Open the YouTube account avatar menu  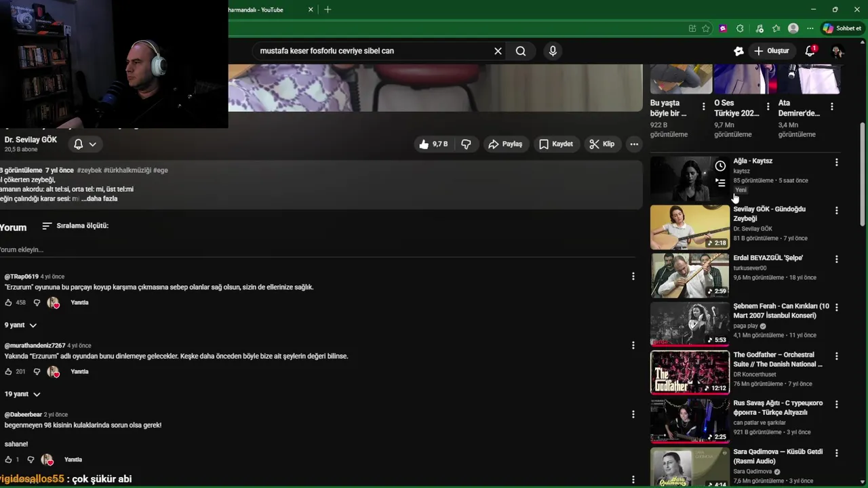pos(837,51)
